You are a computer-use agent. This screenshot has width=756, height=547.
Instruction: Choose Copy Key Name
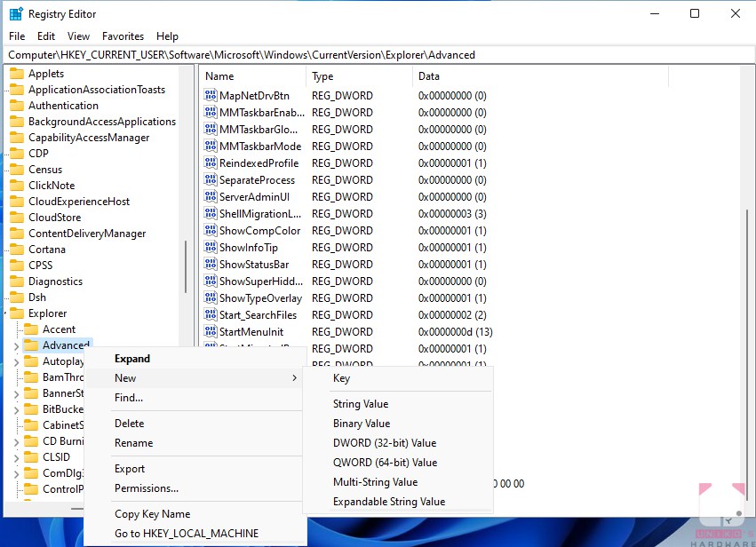(x=195, y=514)
